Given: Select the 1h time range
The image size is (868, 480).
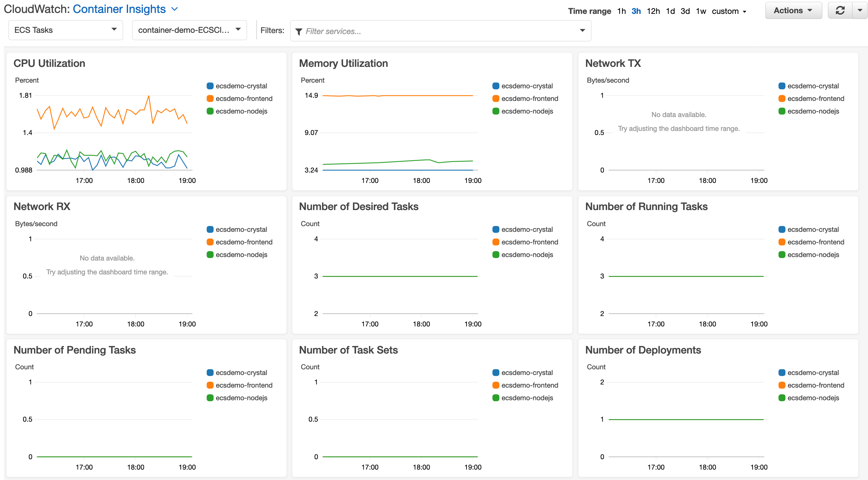Looking at the screenshot, I should [x=621, y=11].
